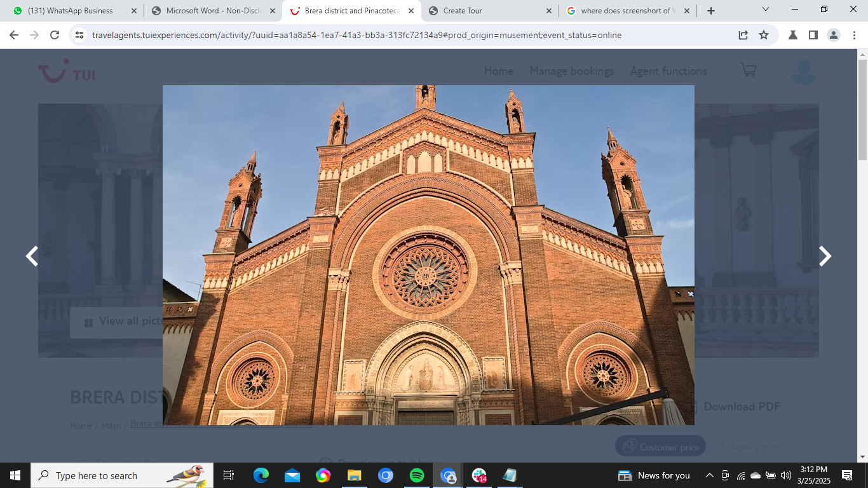Viewport: 868px width, 488px height.
Task: Open Chrome three-dot menu
Action: (854, 35)
